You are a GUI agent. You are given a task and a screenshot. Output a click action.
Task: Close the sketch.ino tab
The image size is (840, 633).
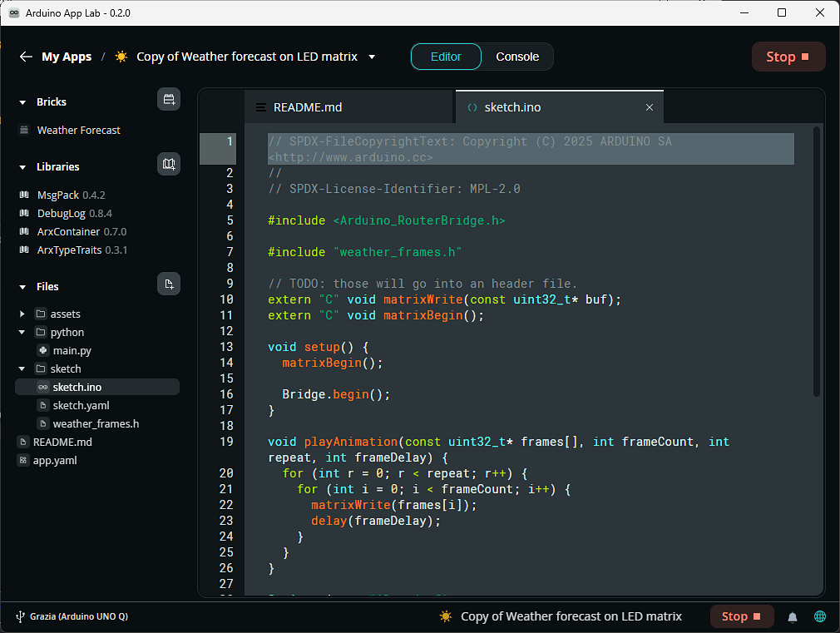650,107
